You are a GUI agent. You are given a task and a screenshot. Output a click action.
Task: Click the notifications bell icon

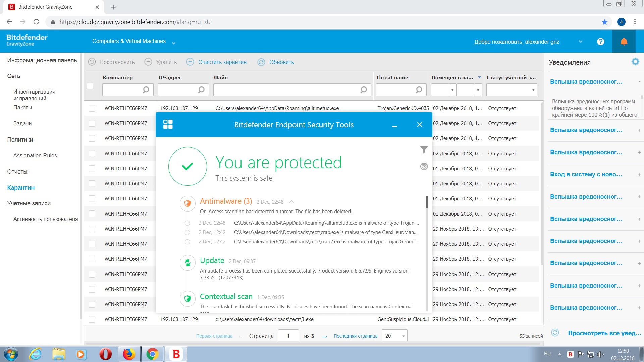(624, 42)
